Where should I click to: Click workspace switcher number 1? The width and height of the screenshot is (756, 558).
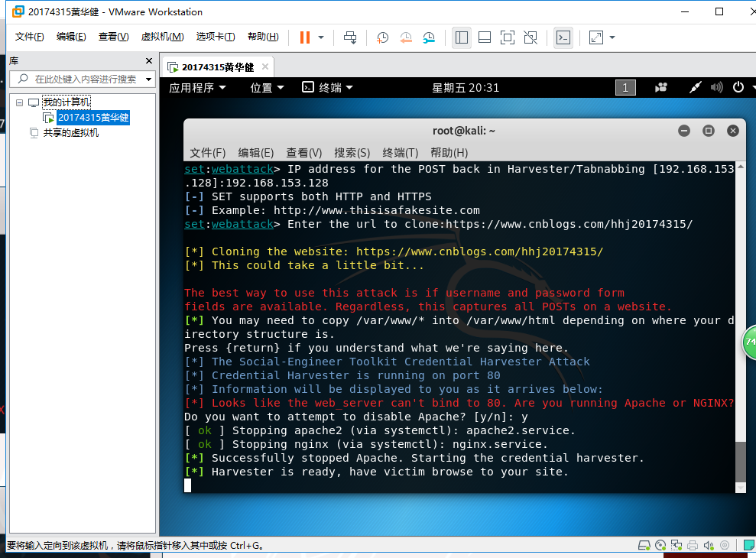[625, 87]
